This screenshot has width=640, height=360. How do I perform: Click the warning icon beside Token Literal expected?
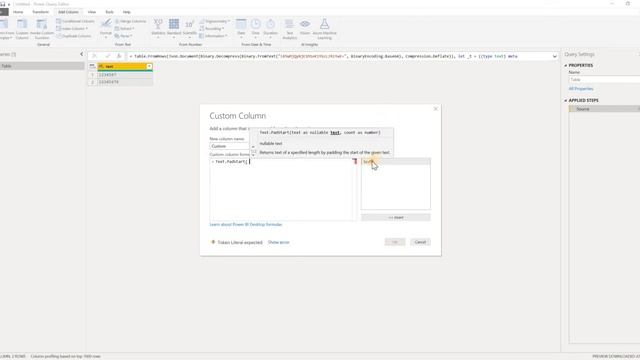[213, 242]
